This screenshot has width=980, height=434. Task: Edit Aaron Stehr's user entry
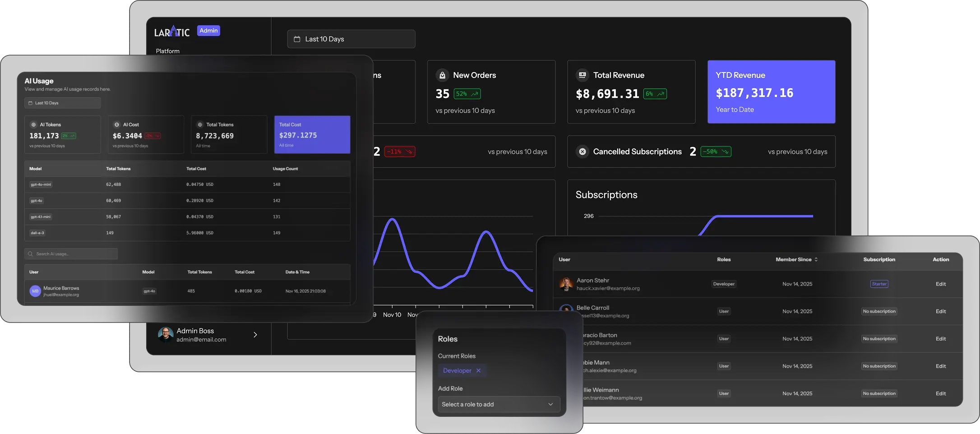tap(940, 284)
